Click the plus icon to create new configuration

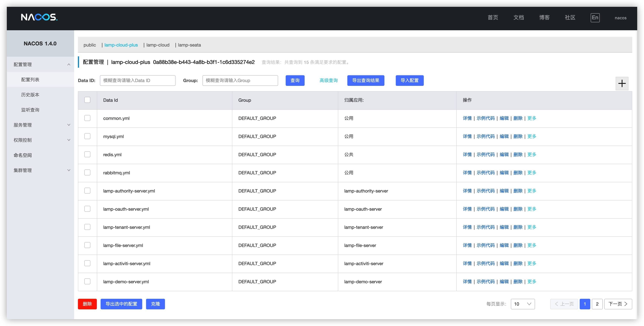[622, 83]
